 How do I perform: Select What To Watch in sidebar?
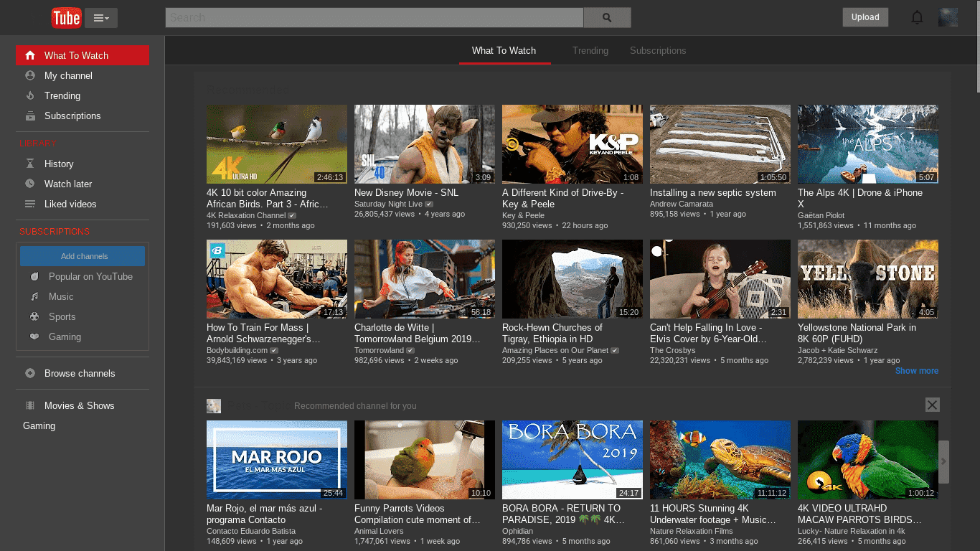[x=83, y=55]
